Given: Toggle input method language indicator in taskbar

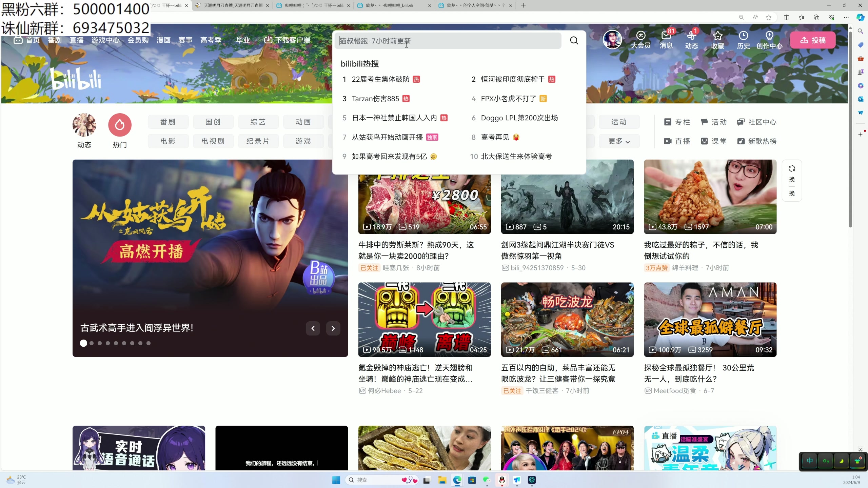Looking at the screenshot, I should click(810, 461).
